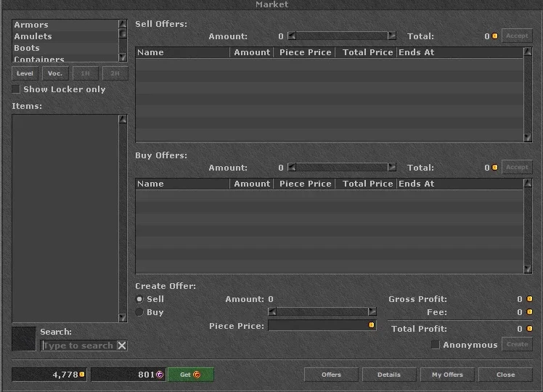The image size is (543, 392).
Task: Decrease Buy Offers amount with left arrow
Action: 292,168
